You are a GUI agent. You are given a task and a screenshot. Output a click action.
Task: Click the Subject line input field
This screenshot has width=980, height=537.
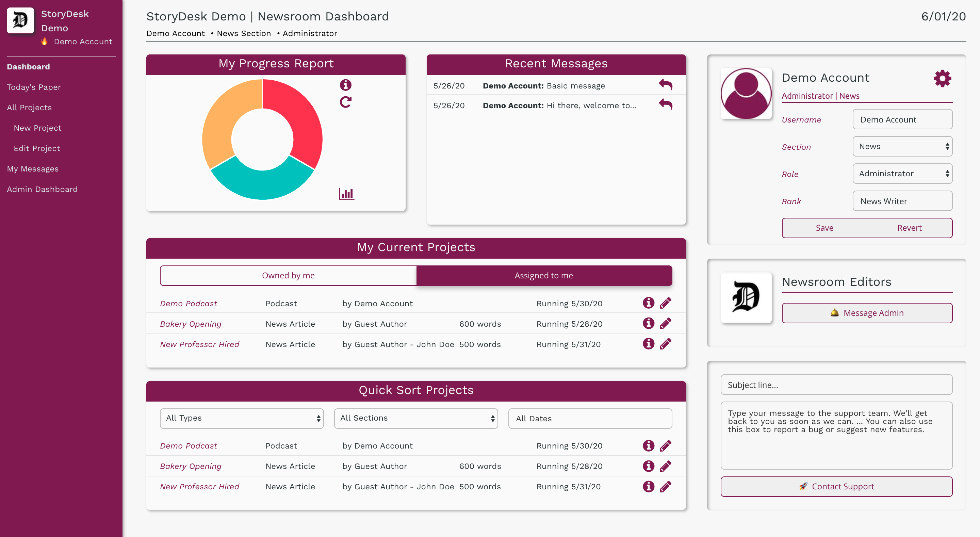836,385
